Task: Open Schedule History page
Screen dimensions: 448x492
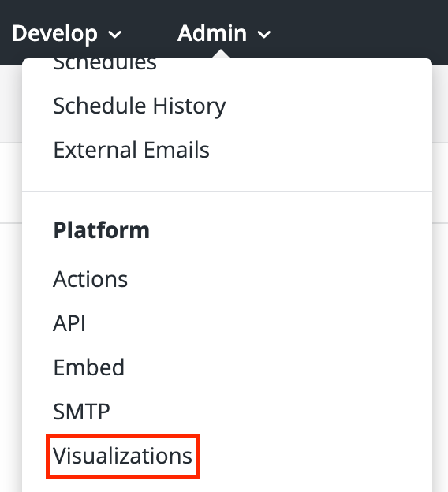Action: click(x=139, y=106)
